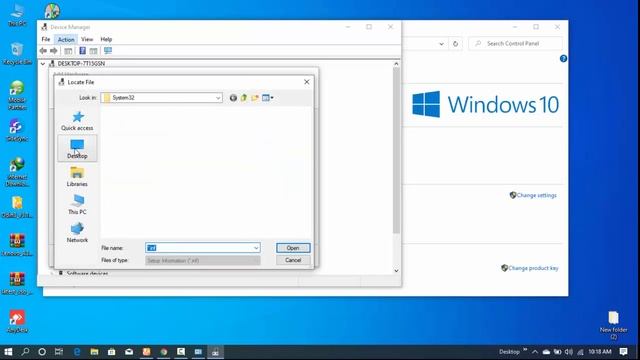
Task: Click the taskbar search magnifier icon
Action: coord(25,352)
